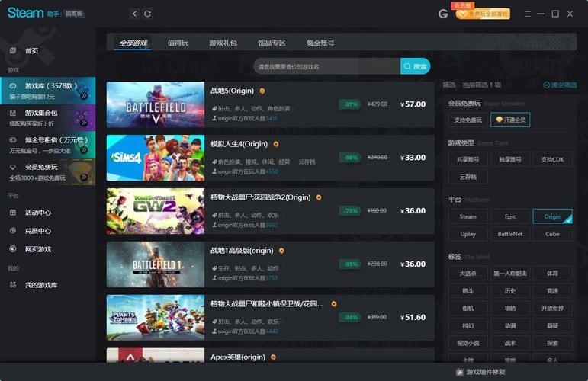Open Battlefield 1 game thumbnail
588x381 pixels.
(156, 264)
